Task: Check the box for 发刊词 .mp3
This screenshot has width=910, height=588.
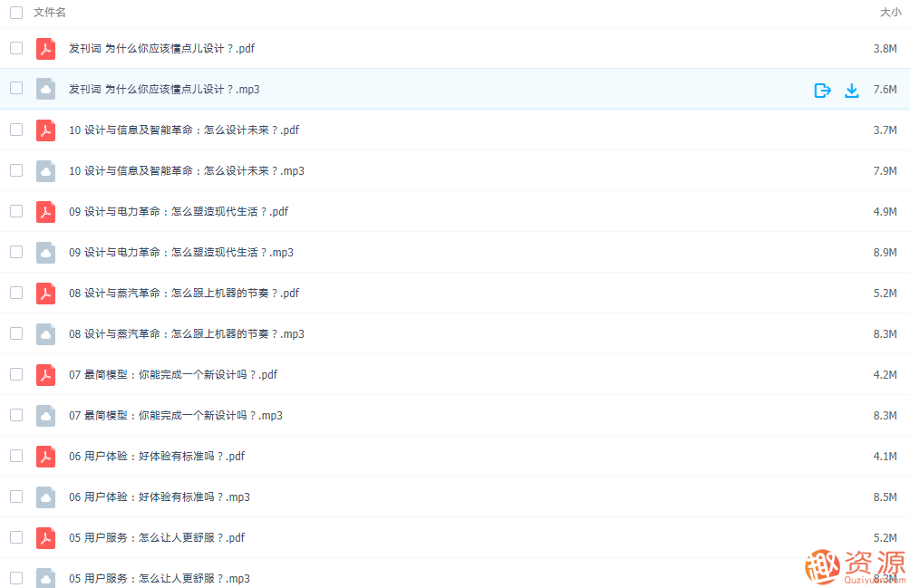Action: point(16,88)
